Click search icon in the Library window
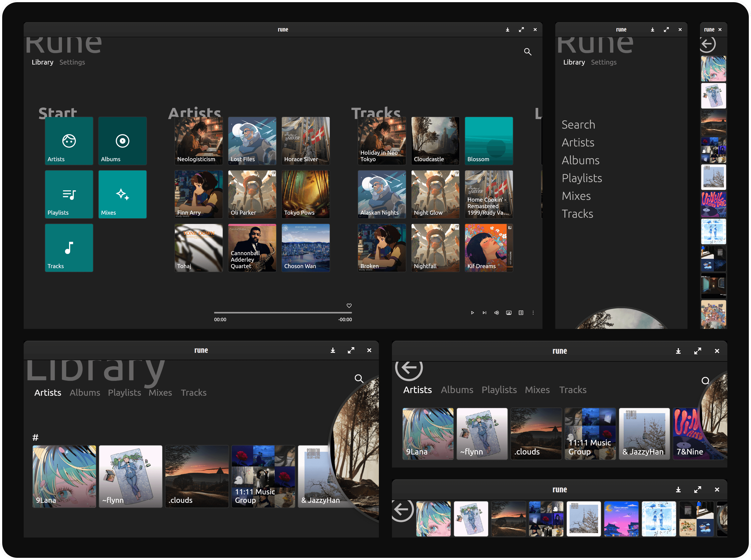 359,379
